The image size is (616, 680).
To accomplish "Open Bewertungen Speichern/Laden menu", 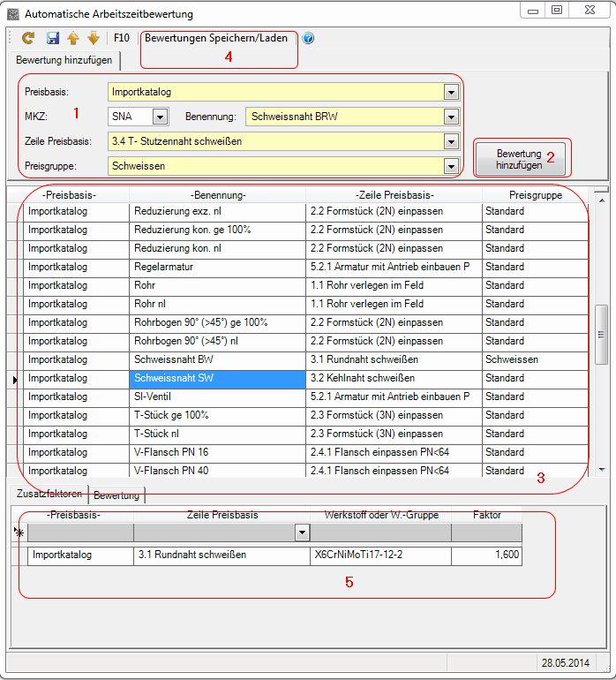I will point(216,39).
